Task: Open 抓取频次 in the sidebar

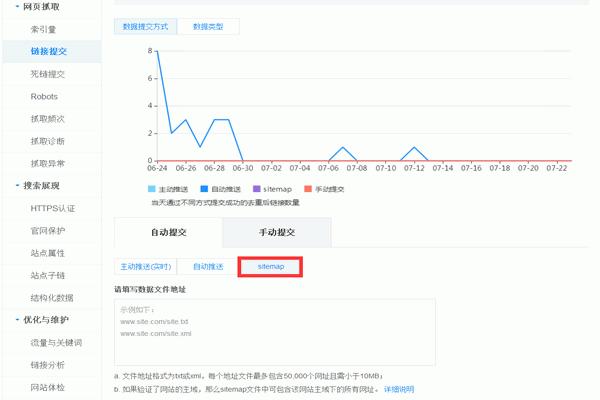Action: 48,119
